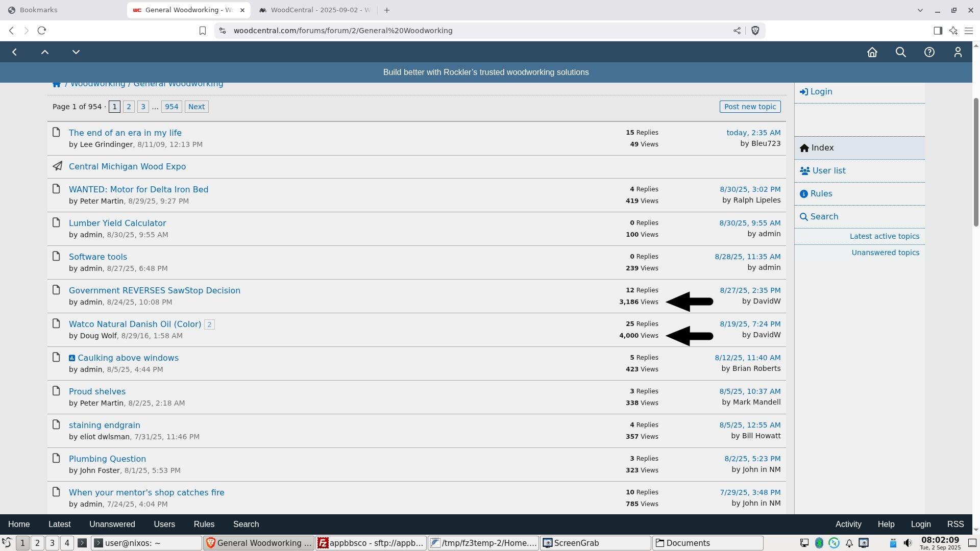Click the up chevron in forum header
Screen dimensions: 980x551
click(45, 52)
